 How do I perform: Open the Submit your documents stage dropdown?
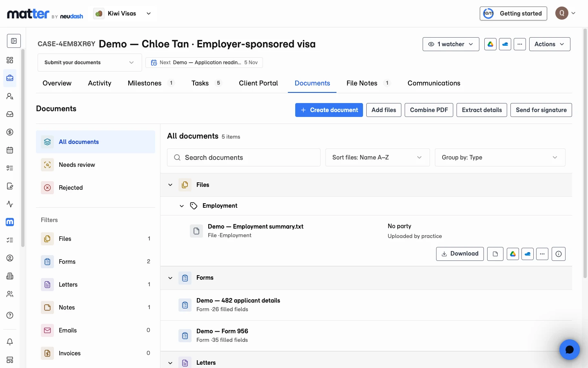click(x=89, y=63)
